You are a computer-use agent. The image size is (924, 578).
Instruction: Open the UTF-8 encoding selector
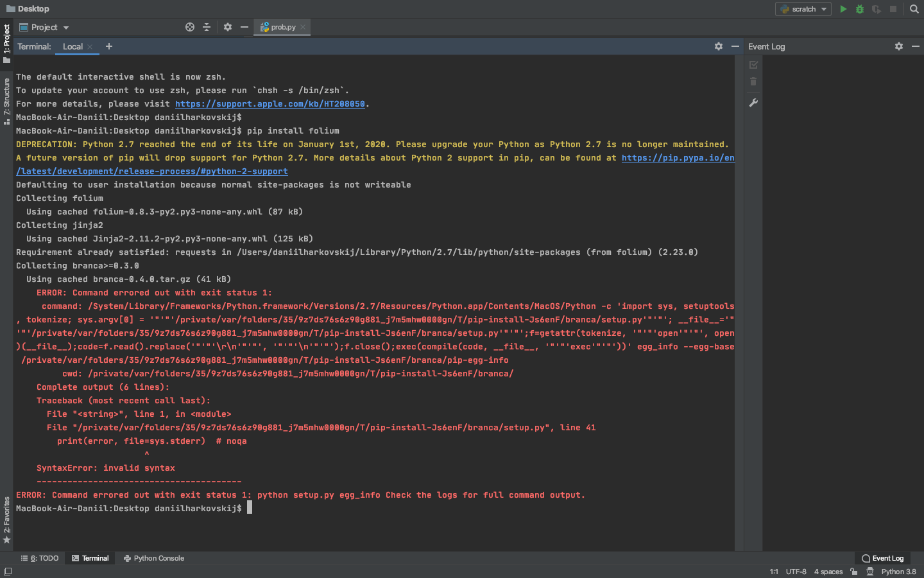[796, 572]
